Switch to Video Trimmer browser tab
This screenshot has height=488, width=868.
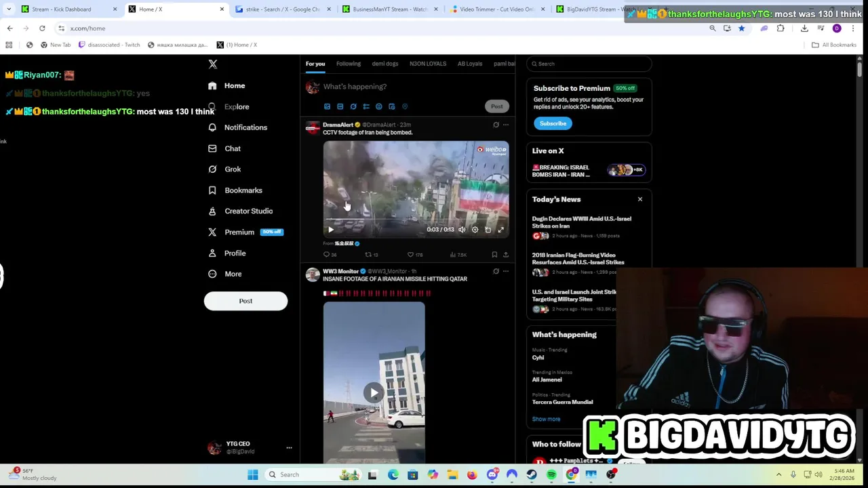coord(496,9)
